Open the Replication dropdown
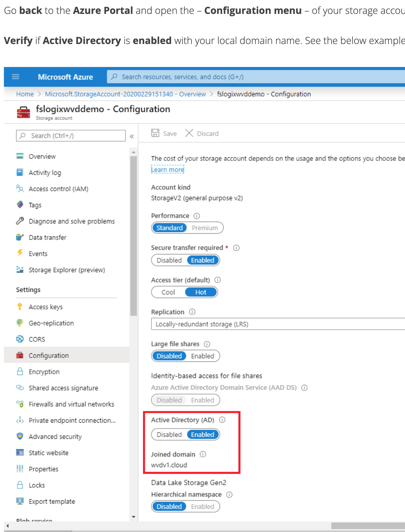The height and width of the screenshot is (532, 405). [x=278, y=324]
